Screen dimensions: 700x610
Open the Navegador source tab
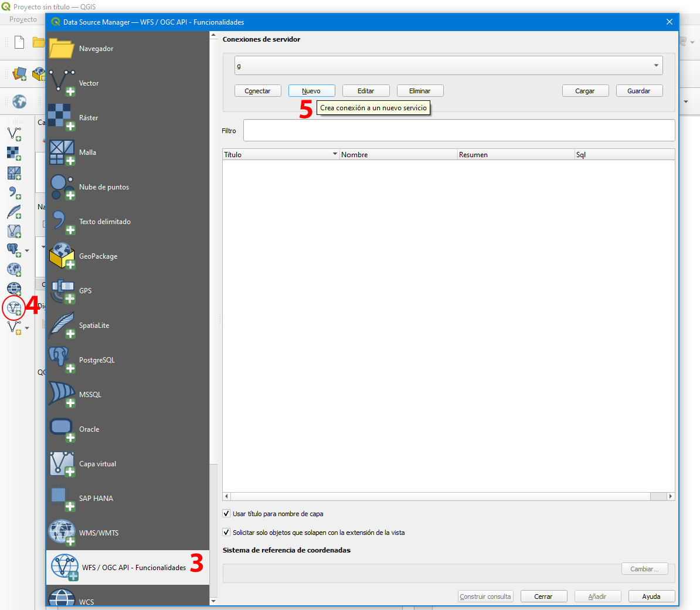point(128,48)
